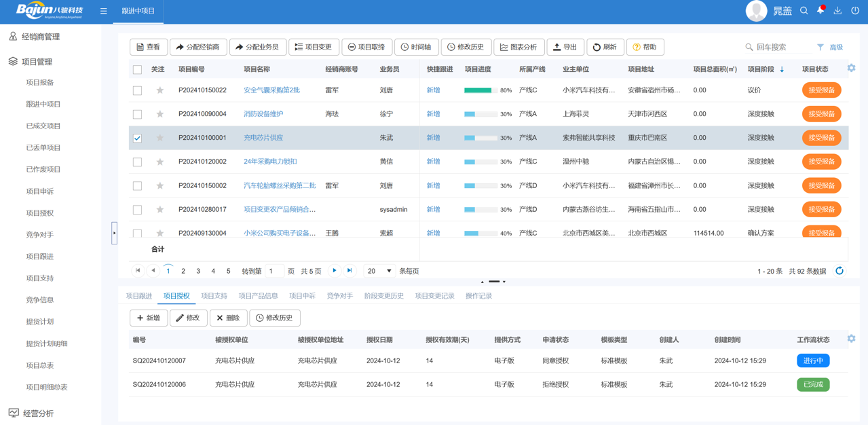
Task: Click the column settings gear above the table
Action: (851, 69)
